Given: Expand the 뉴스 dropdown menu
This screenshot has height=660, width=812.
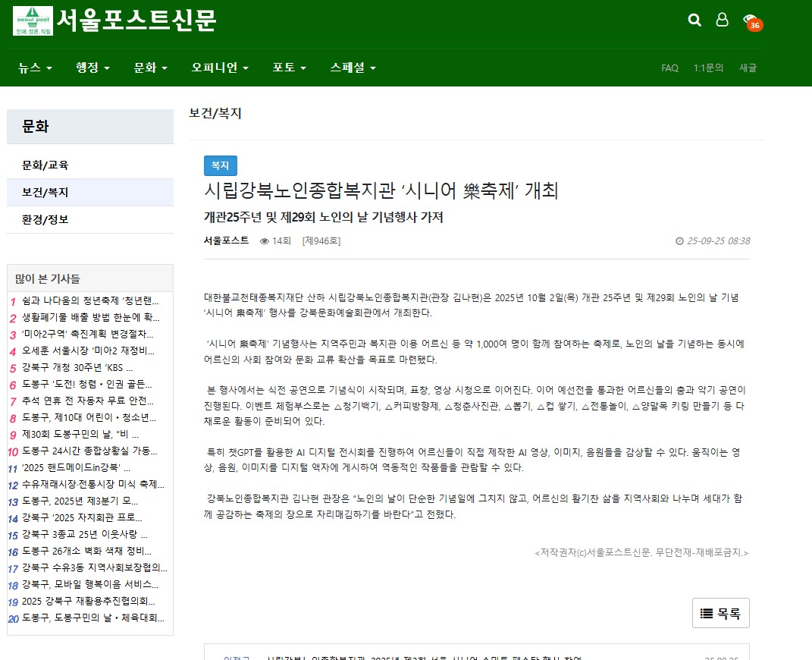Looking at the screenshot, I should pyautogui.click(x=36, y=68).
